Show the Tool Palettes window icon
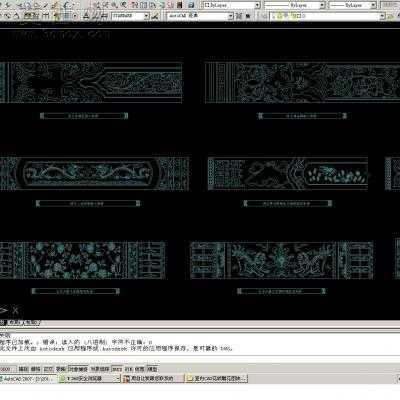Image resolution: width=400 pixels, height=400 pixels. point(152,5)
